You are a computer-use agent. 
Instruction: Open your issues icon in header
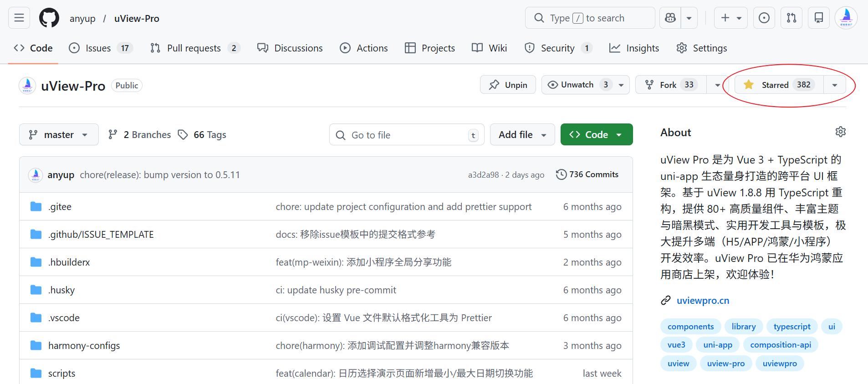pos(764,18)
